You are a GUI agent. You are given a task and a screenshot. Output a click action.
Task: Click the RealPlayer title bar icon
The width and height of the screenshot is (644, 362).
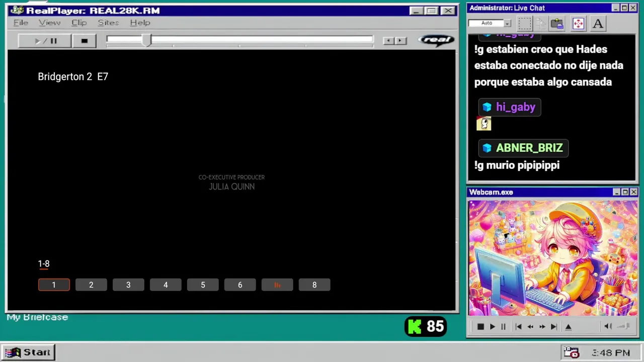point(17,11)
